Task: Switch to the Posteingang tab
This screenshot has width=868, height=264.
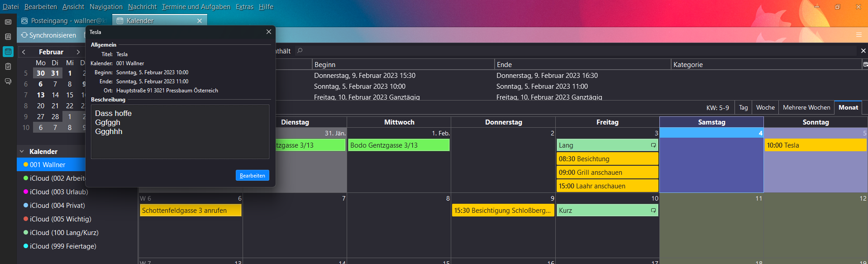Action: point(64,21)
